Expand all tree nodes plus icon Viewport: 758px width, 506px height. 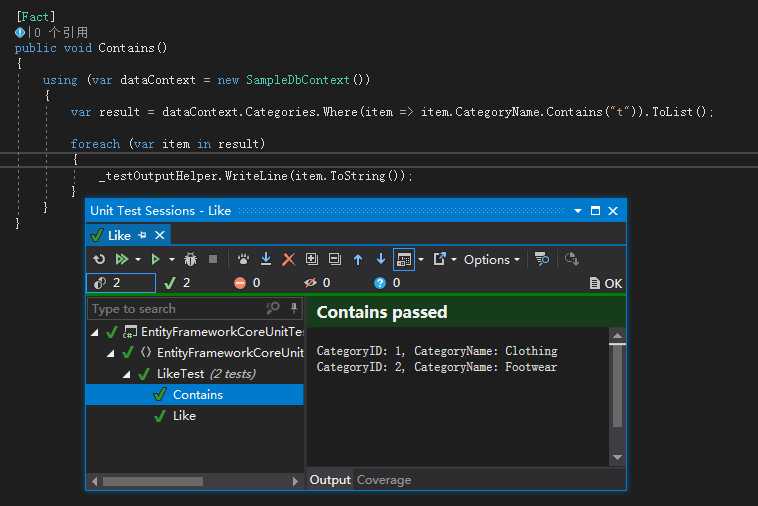point(312,260)
